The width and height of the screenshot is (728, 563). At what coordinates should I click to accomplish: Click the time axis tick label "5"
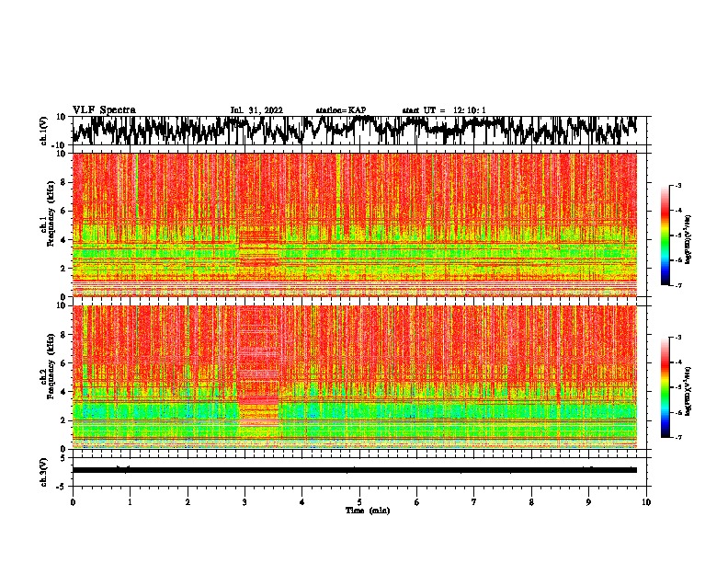coord(359,502)
